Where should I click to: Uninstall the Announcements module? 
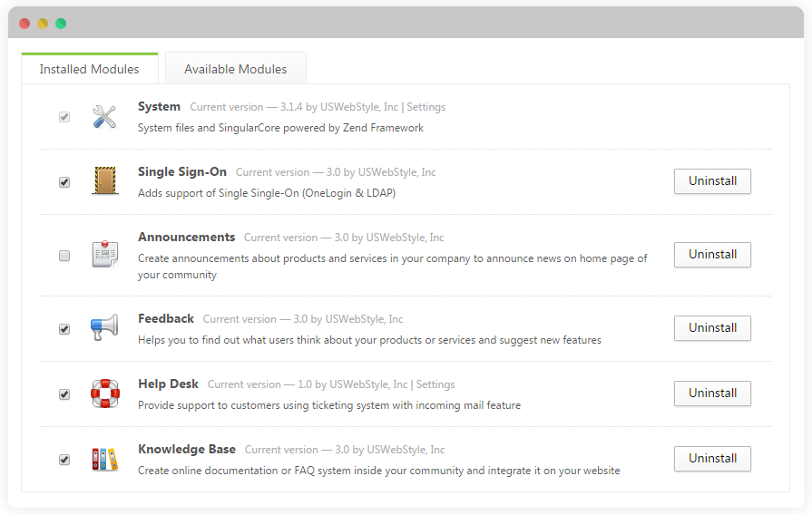click(x=712, y=255)
